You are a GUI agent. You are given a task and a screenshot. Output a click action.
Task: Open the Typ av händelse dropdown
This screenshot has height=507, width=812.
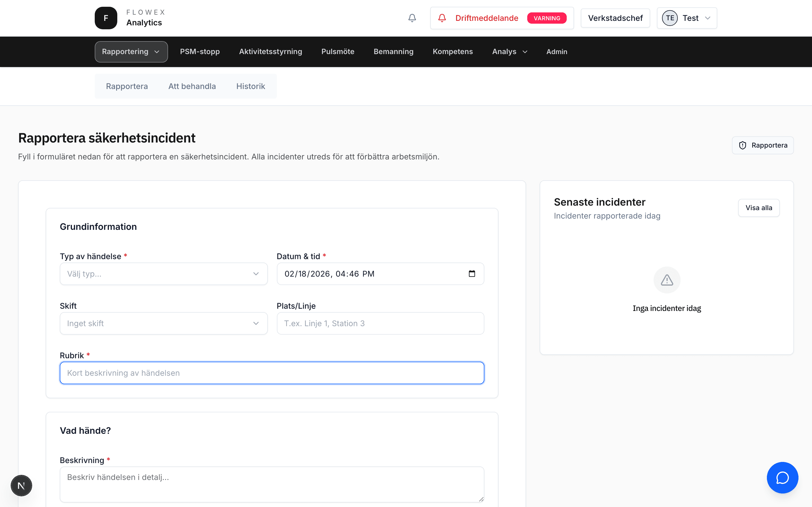pos(164,273)
